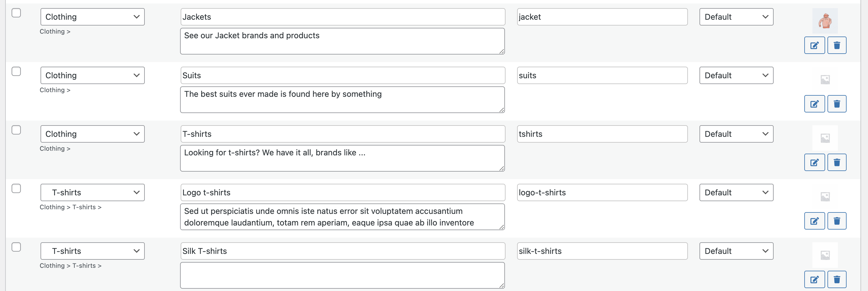This screenshot has height=291, width=868.
Task: Click the delete icon for Logo t-shirts
Action: (x=837, y=221)
